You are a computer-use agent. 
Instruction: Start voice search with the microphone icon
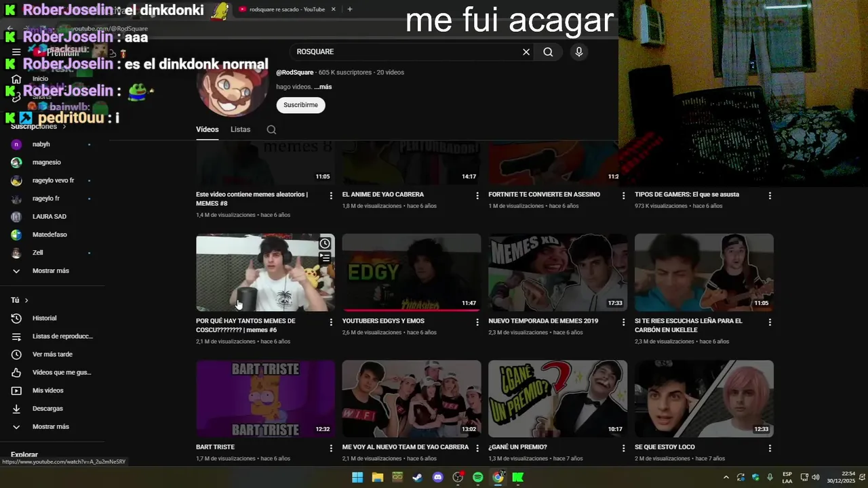point(578,52)
